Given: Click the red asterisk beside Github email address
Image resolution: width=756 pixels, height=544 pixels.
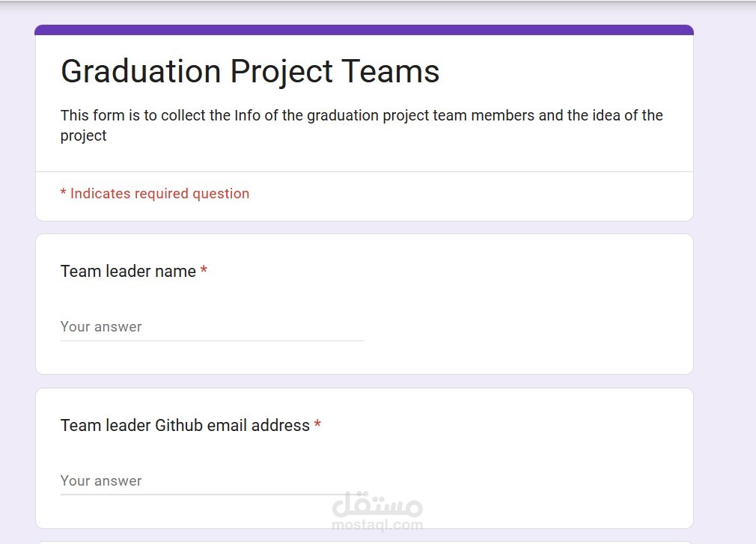Looking at the screenshot, I should (x=317, y=426).
